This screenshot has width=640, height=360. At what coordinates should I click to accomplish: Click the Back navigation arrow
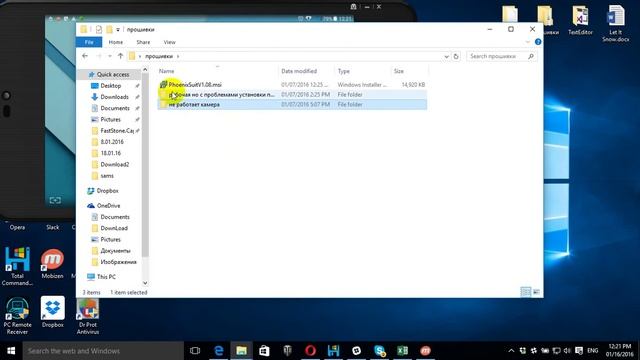click(85, 56)
